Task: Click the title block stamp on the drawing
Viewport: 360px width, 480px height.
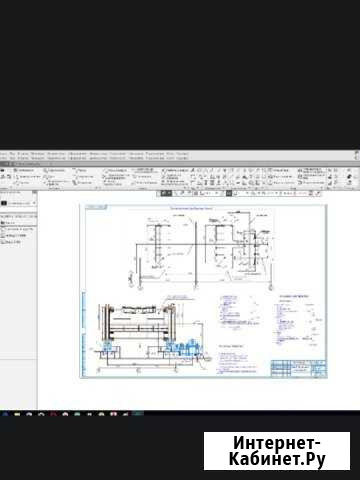Action: pyautogui.click(x=298, y=369)
